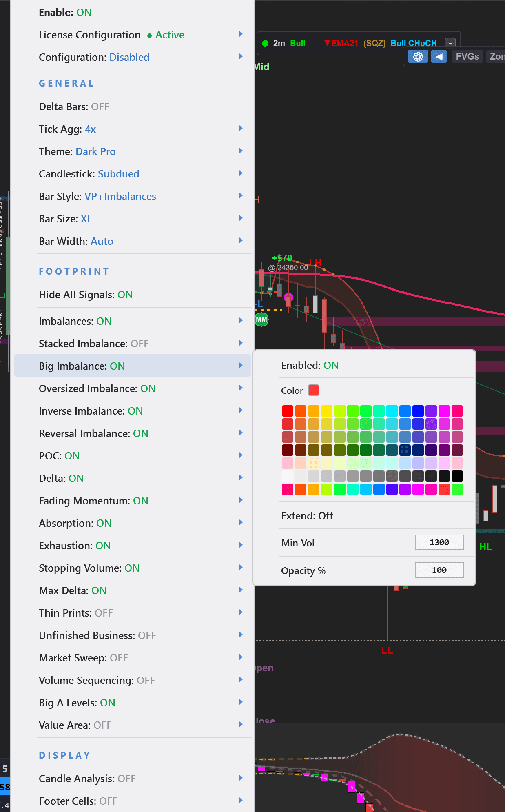
Task: Toggle Hide All Signals off
Action: pyautogui.click(x=86, y=295)
